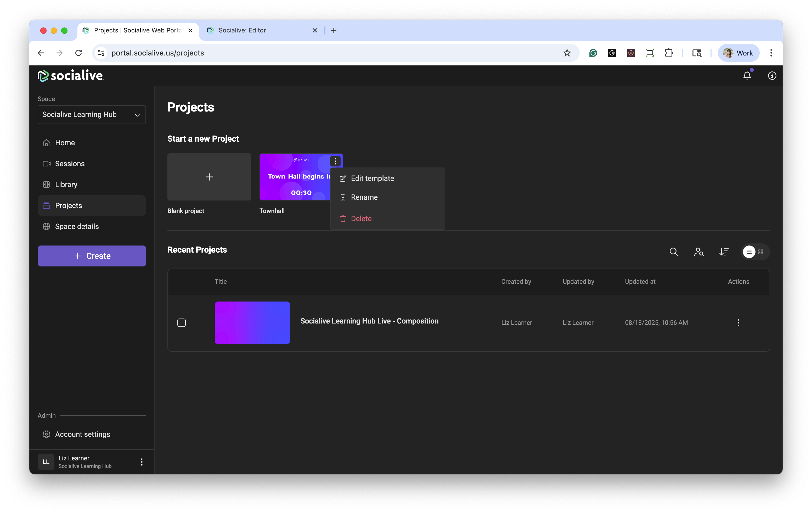The width and height of the screenshot is (812, 513).
Task: Check the Socialive Learning Hub Live checkbox
Action: coord(182,323)
